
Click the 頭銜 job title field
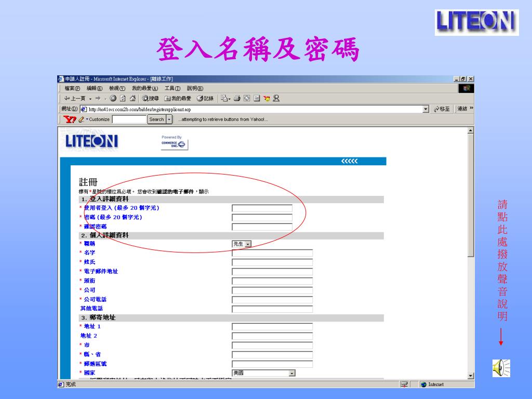coord(272,281)
